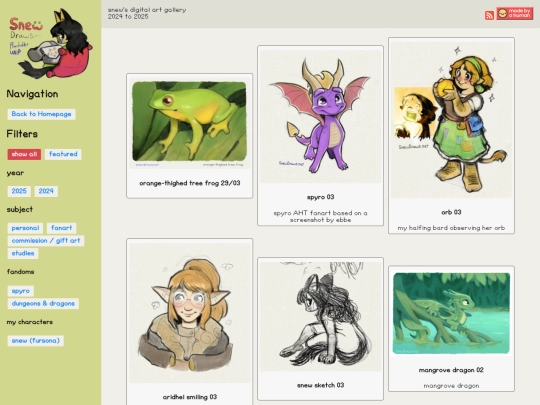
Task: Show 'snew (fursona)' character artwork
Action: tap(35, 341)
